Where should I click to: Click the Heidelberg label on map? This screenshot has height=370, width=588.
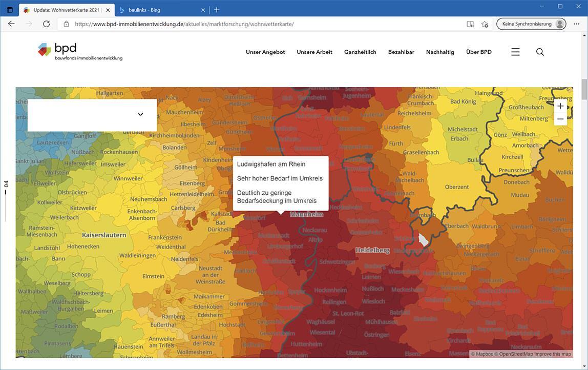pyautogui.click(x=372, y=250)
